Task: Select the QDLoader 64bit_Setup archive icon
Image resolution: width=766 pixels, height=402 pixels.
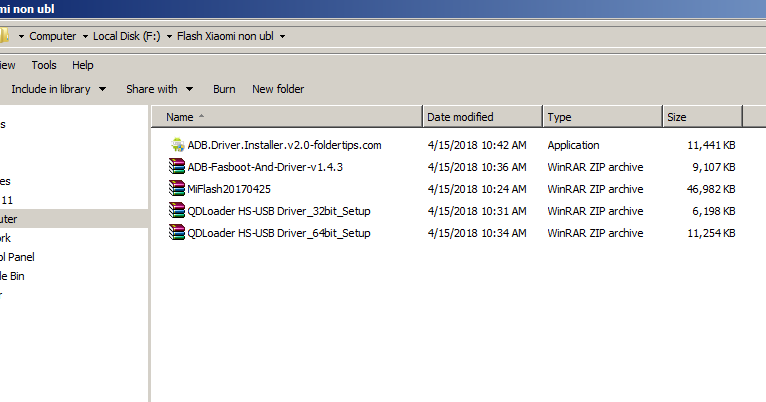Action: (177, 233)
